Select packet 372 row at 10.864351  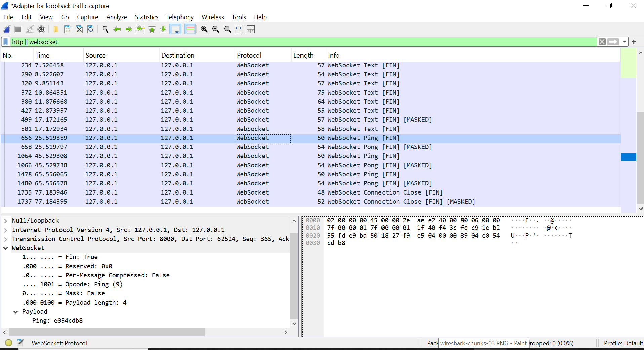coord(311,93)
